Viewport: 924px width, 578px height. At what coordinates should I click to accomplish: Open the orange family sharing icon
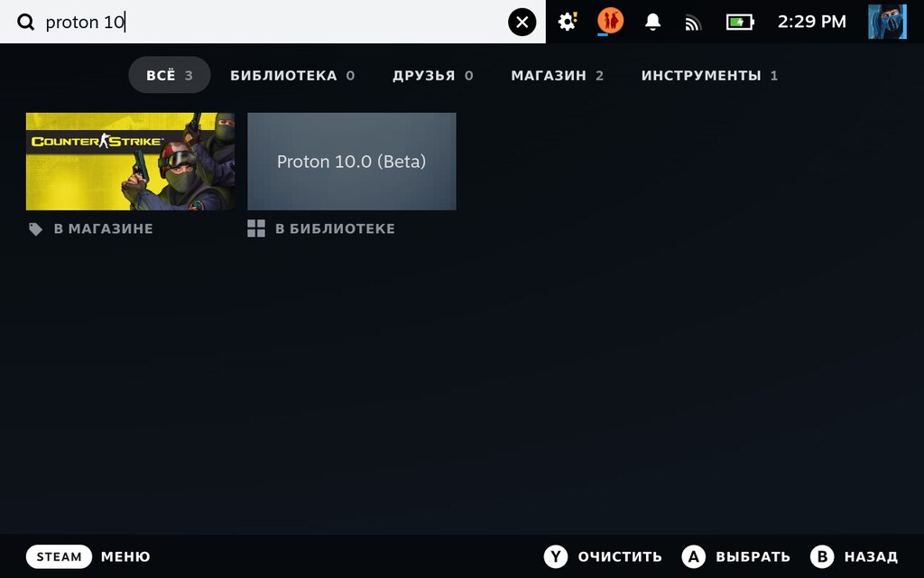click(611, 22)
